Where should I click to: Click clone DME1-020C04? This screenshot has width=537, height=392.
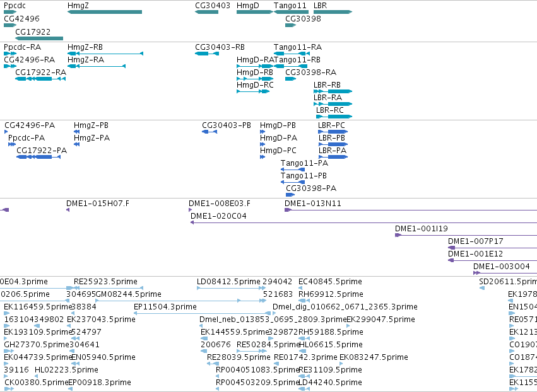point(218,216)
